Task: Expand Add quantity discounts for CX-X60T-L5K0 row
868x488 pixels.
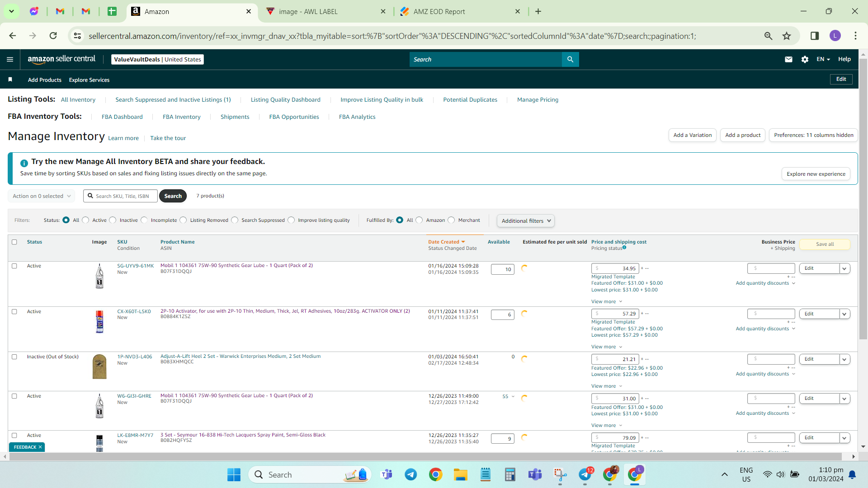Action: (765, 328)
